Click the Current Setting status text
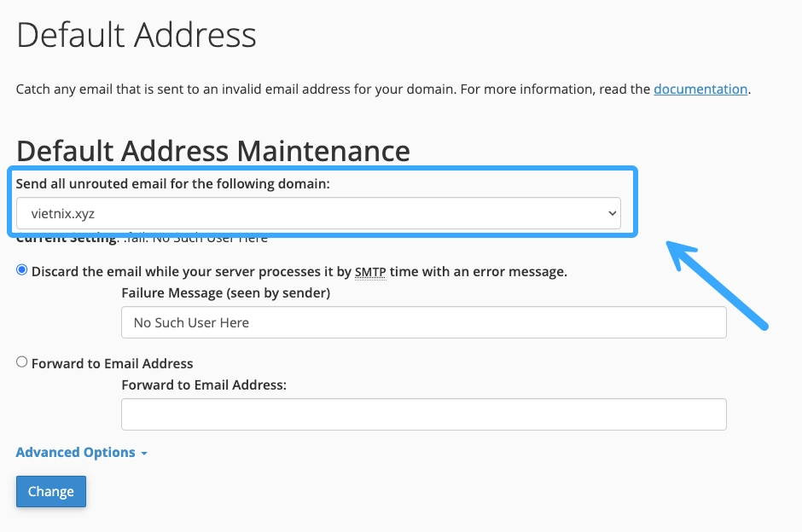Image resolution: width=802 pixels, height=532 pixels. coord(142,238)
